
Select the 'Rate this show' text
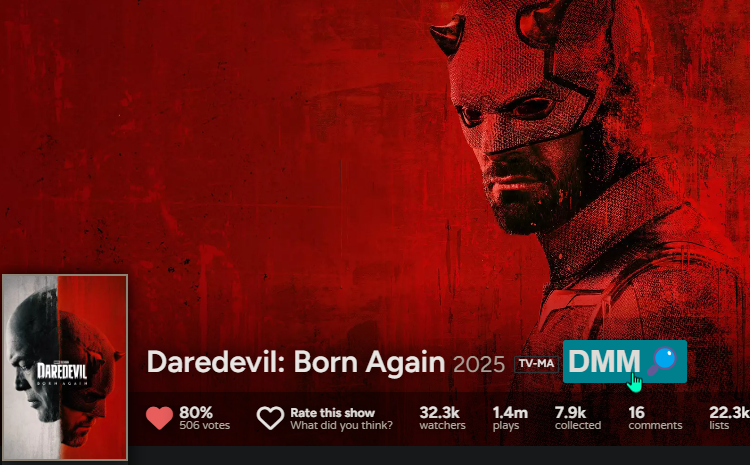332,412
